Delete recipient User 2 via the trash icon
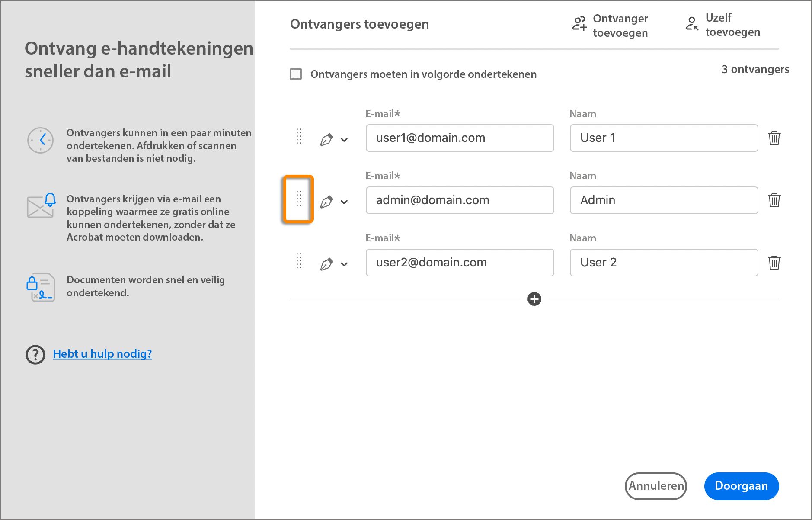Image resolution: width=812 pixels, height=520 pixels. (774, 262)
